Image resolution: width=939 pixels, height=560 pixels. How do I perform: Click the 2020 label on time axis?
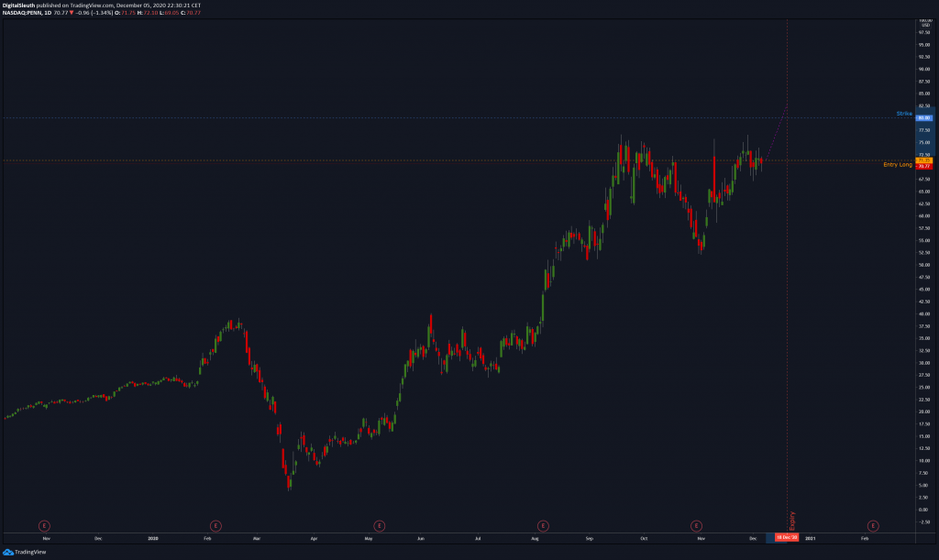153,539
